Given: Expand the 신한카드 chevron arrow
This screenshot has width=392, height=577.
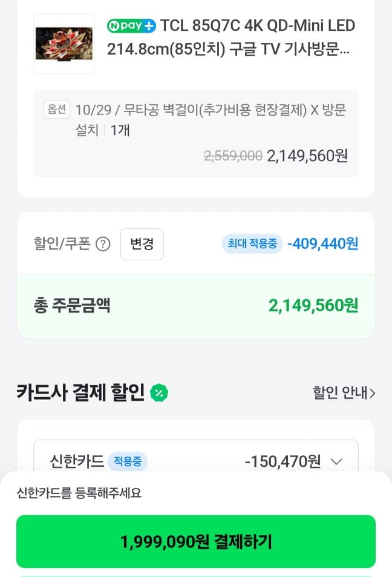Looking at the screenshot, I should 337,462.
